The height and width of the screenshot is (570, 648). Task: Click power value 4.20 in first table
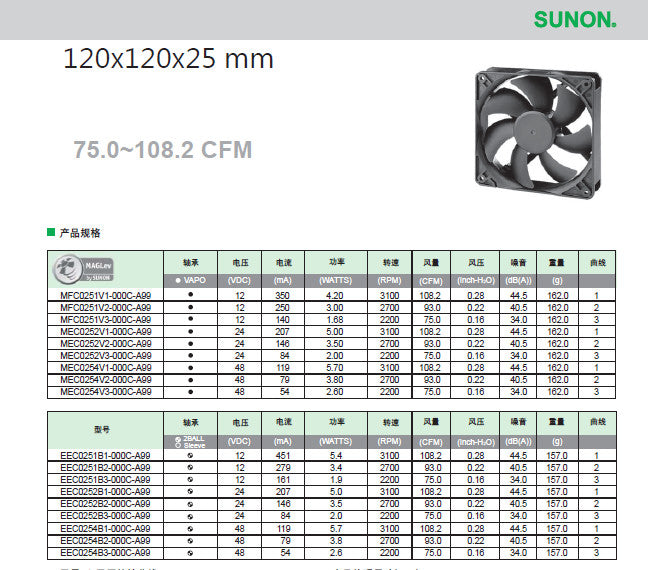(335, 296)
